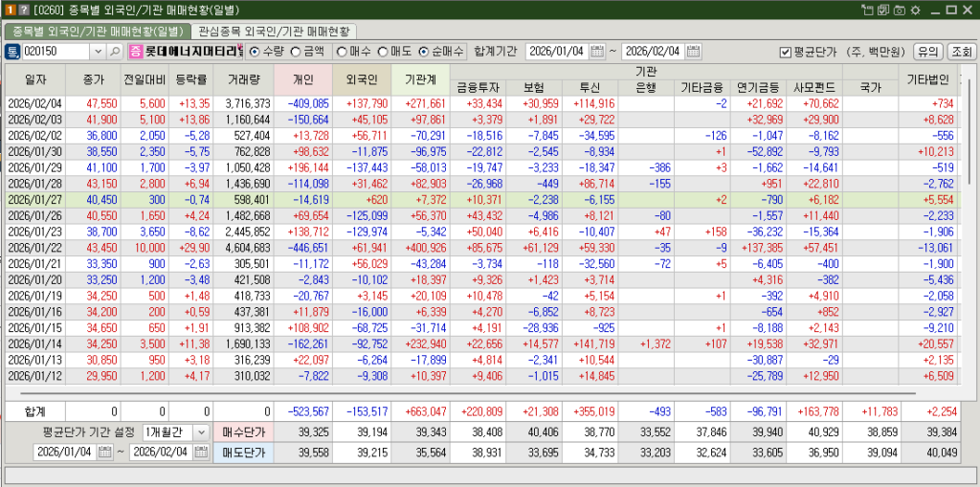Open stock search magnifier icon

pyautogui.click(x=115, y=52)
